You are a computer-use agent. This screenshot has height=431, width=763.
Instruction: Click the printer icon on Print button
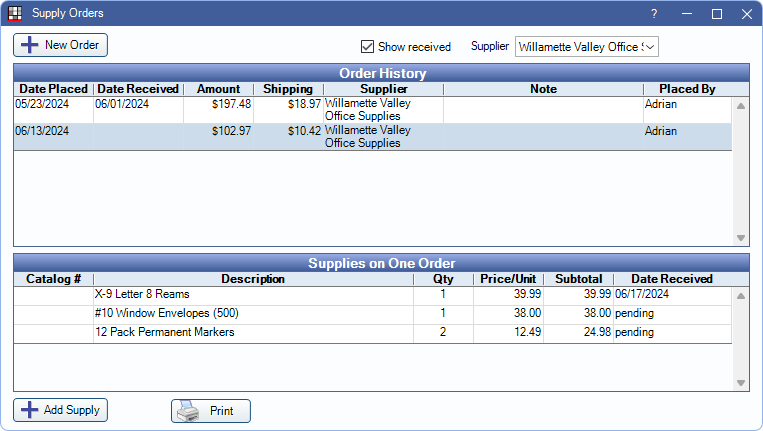coord(189,411)
